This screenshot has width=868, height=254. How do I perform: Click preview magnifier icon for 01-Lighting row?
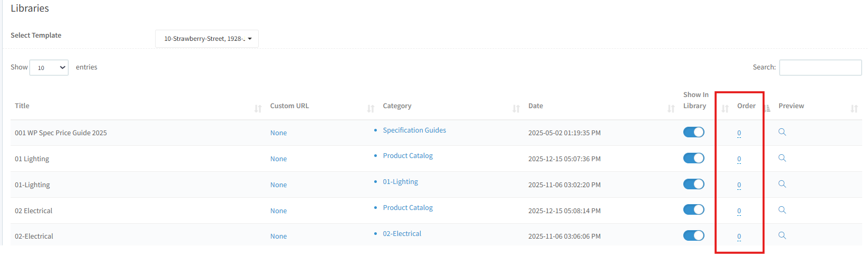pyautogui.click(x=782, y=184)
